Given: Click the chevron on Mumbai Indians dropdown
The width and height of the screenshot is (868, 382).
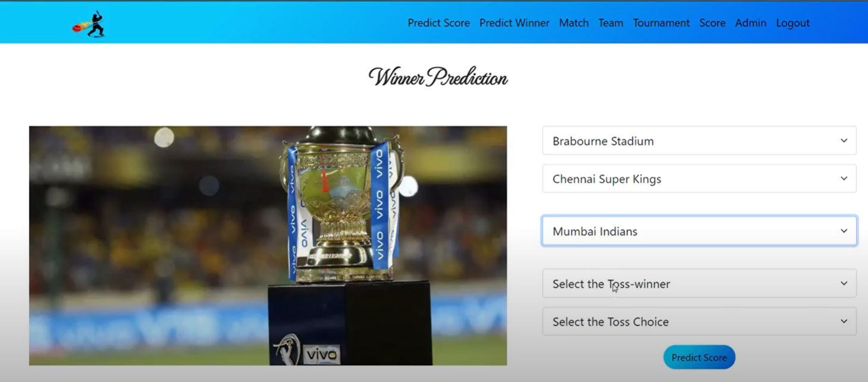Looking at the screenshot, I should tap(844, 231).
